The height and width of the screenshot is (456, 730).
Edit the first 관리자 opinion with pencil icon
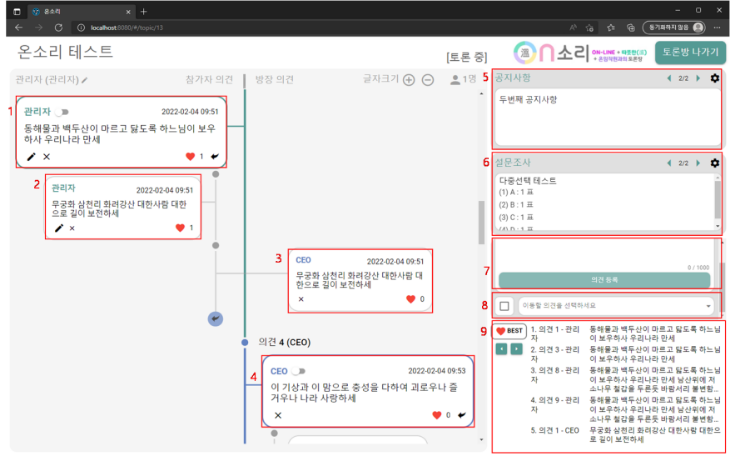(30, 157)
